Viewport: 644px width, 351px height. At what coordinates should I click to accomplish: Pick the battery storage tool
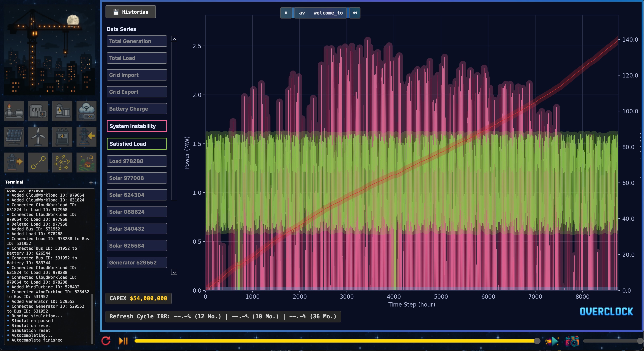pyautogui.click(x=62, y=111)
